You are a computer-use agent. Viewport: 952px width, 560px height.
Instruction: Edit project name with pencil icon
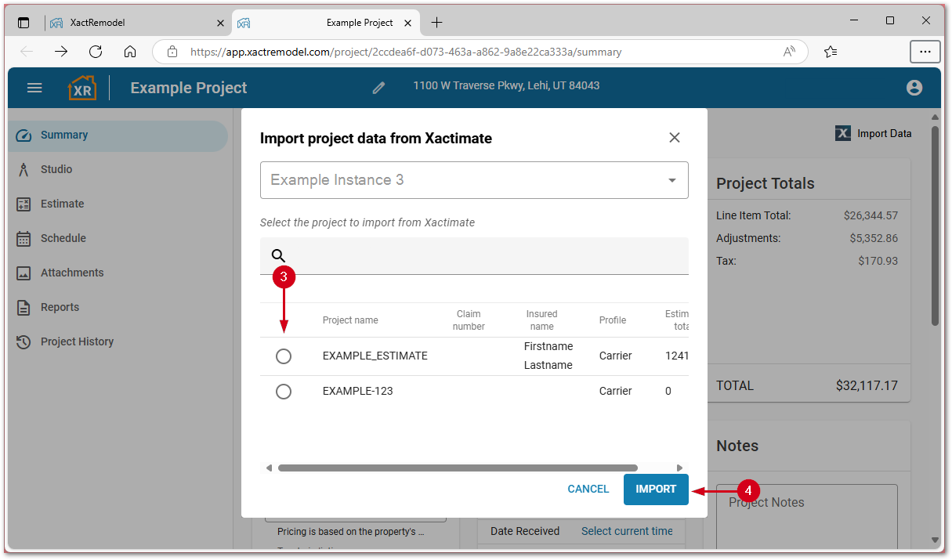pyautogui.click(x=378, y=88)
